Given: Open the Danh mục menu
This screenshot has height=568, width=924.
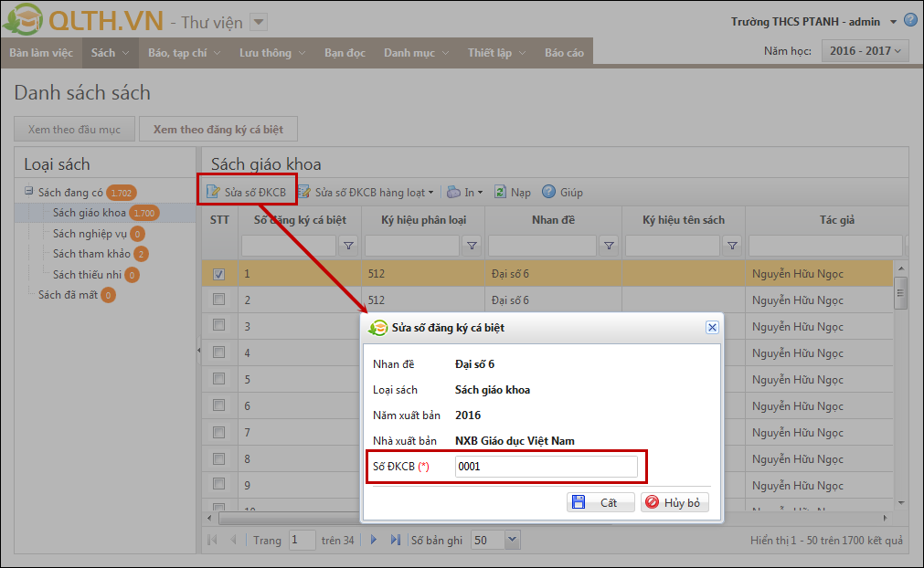Looking at the screenshot, I should (417, 53).
